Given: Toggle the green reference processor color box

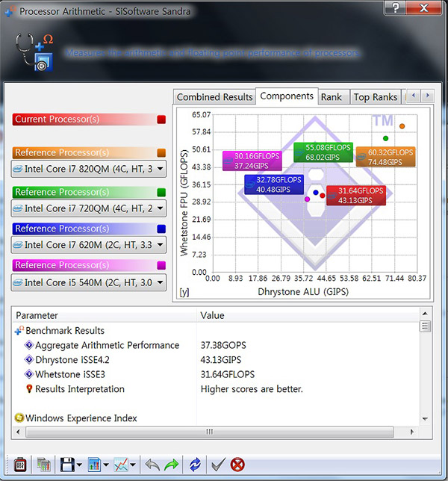Looking at the screenshot, I should click(x=161, y=193).
